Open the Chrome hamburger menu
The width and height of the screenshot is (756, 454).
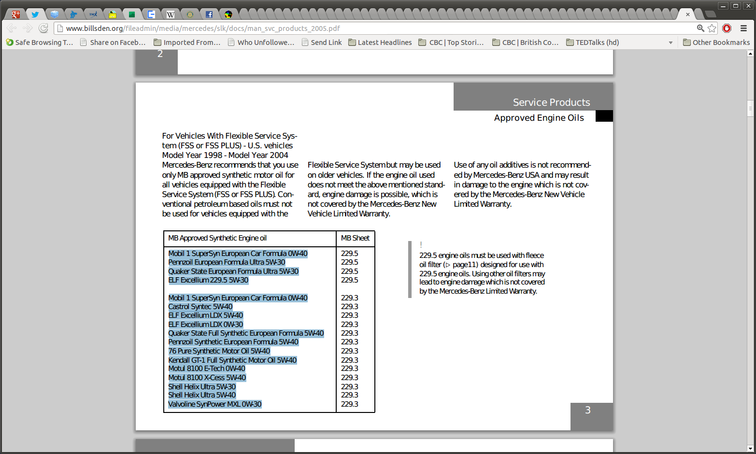coord(743,28)
